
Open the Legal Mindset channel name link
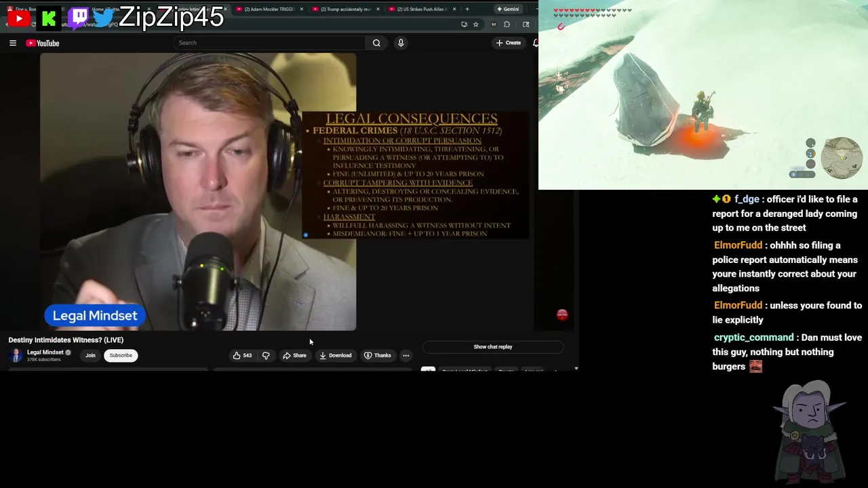pos(45,352)
